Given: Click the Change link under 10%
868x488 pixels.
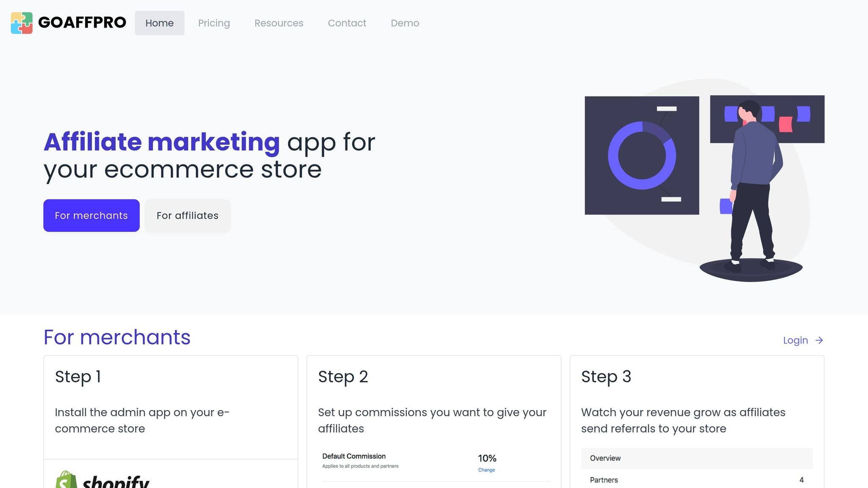Looking at the screenshot, I should click(486, 470).
